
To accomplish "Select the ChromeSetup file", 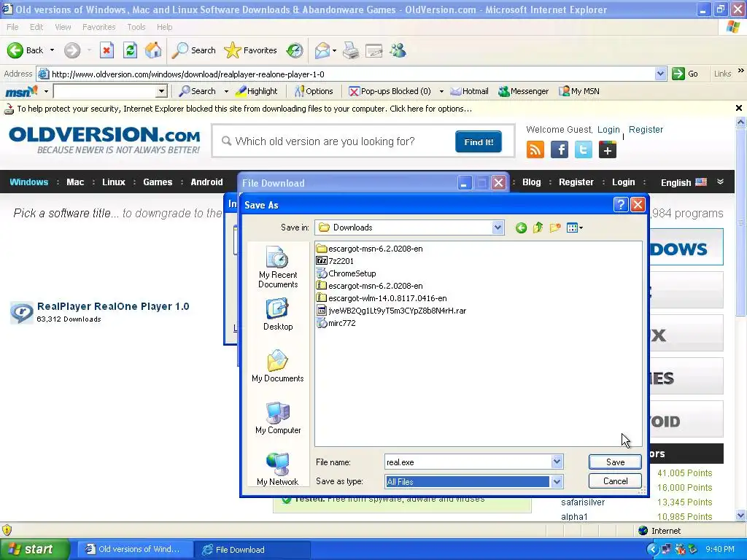I will 346,273.
